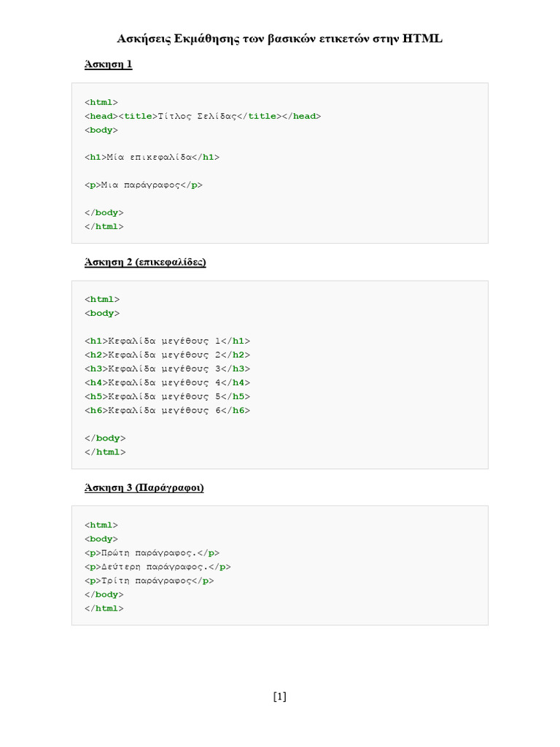Click the h2 line 'Κεφαλίδα μεγέθους 2'
The image size is (560, 747).
(167, 355)
